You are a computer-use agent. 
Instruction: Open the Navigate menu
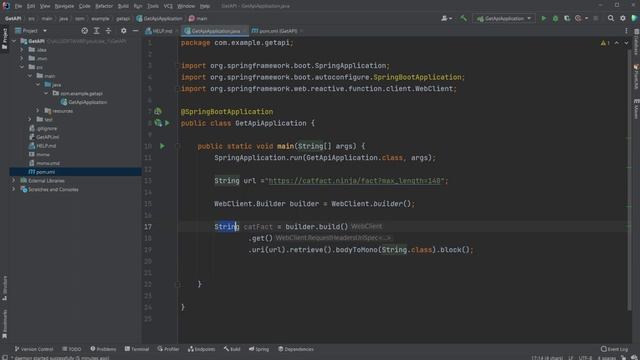[x=64, y=6]
